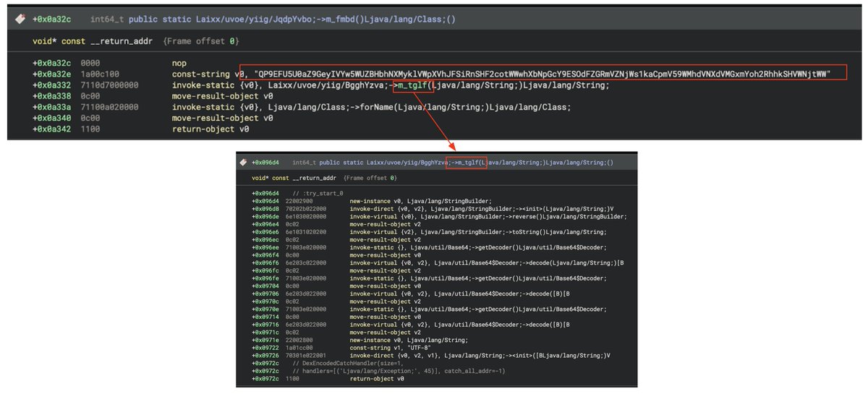
Task: Click the tag icon beside the m_tglf function header
Action: tap(244, 163)
